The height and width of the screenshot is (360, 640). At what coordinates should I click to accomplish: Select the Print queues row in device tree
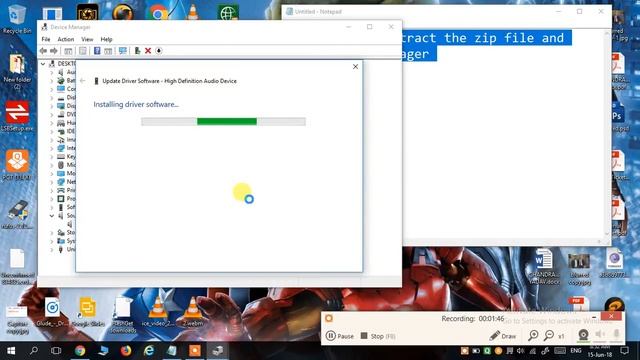click(66, 190)
